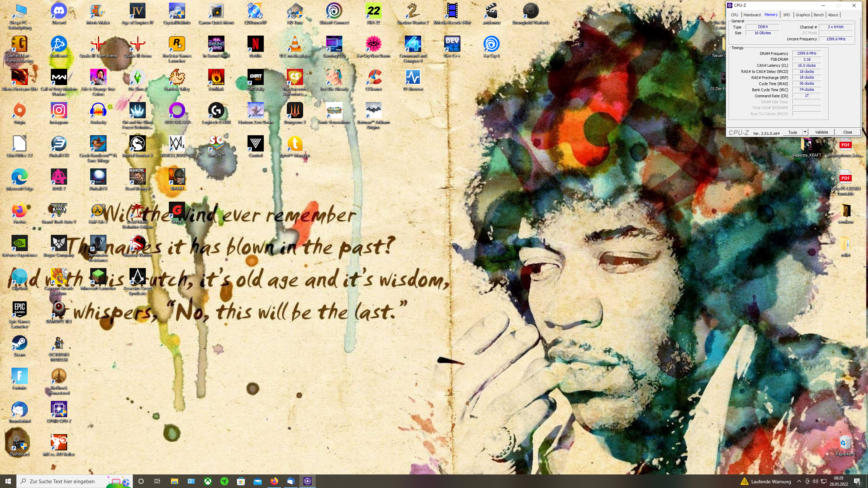Open the GeForce Experience shortcut
Screen dimensions: 868x488
19,244
